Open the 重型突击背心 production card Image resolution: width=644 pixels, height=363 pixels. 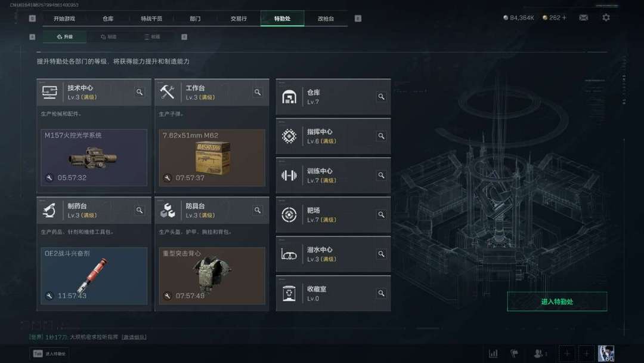click(x=212, y=276)
